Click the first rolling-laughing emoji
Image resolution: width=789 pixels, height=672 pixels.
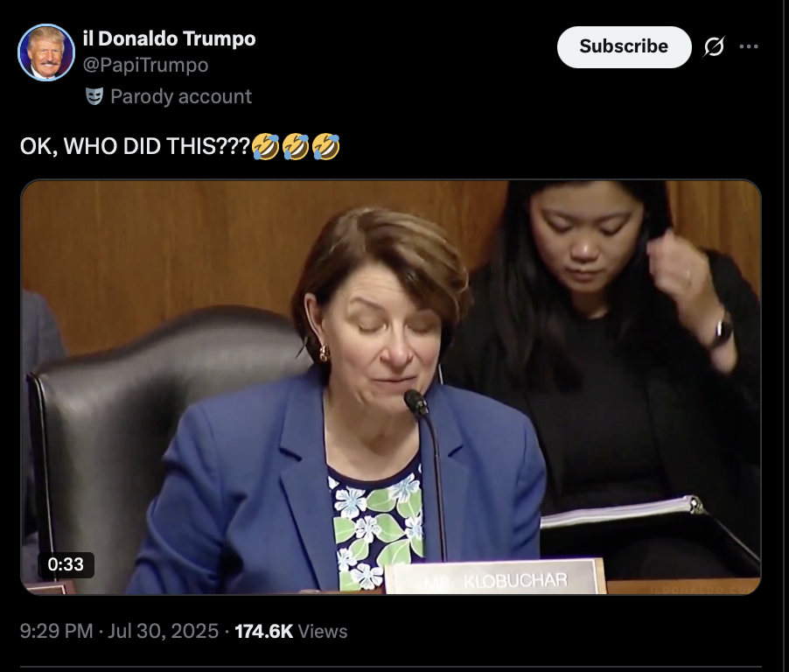(x=265, y=146)
